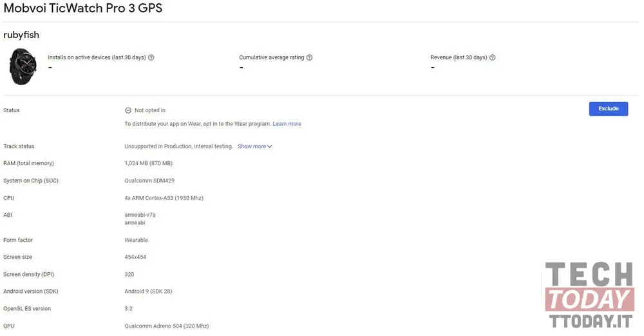Select RAM value 1,024 MB (870 MB)
644x336 pixels.
pyautogui.click(x=149, y=163)
